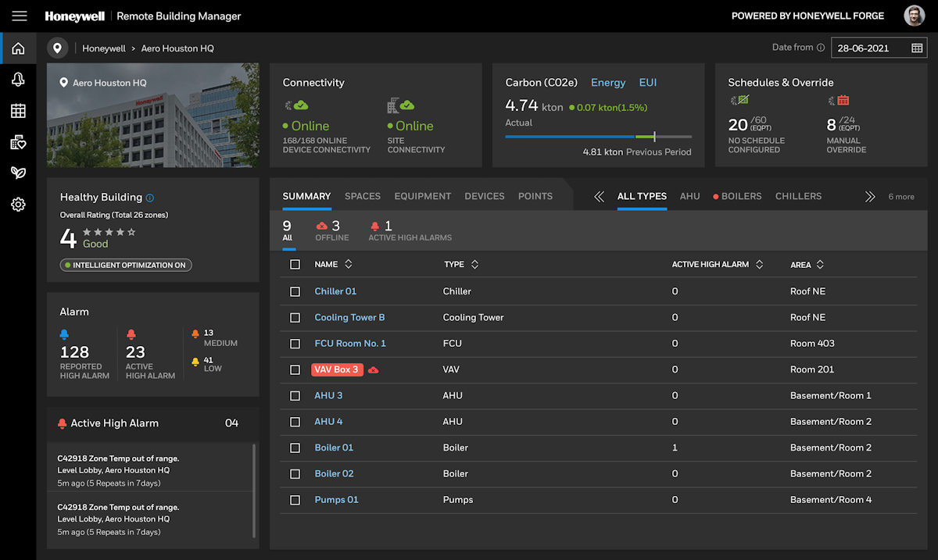
Task: Expand the '6 more' equipment types
Action: (901, 197)
